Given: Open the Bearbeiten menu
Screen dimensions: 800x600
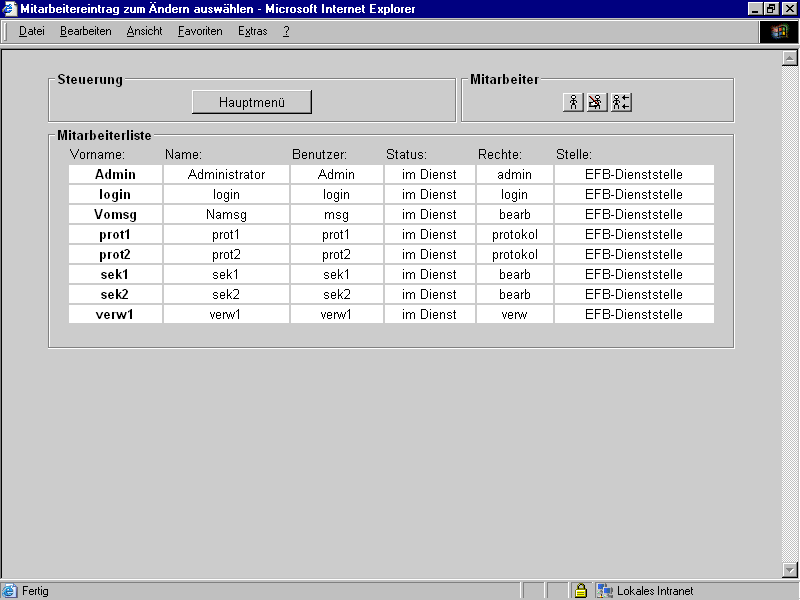Looking at the screenshot, I should 85,31.
